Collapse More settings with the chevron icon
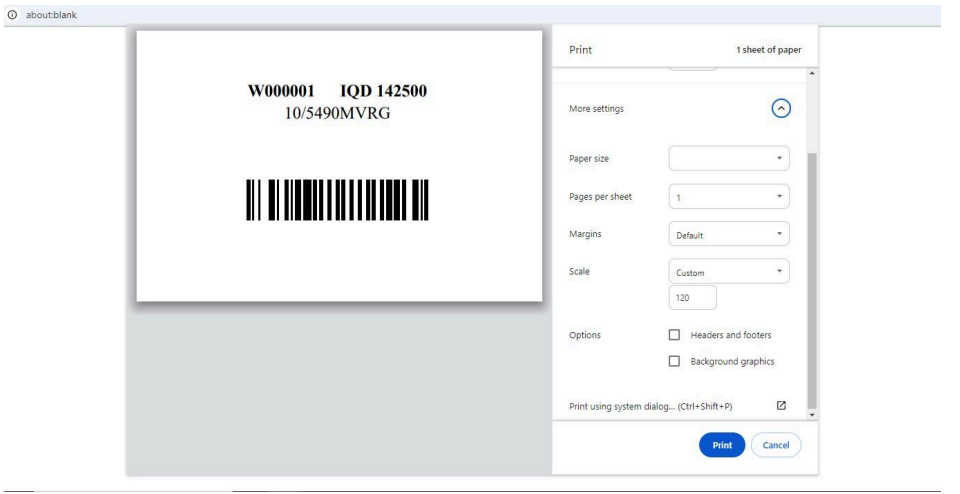 [x=781, y=109]
